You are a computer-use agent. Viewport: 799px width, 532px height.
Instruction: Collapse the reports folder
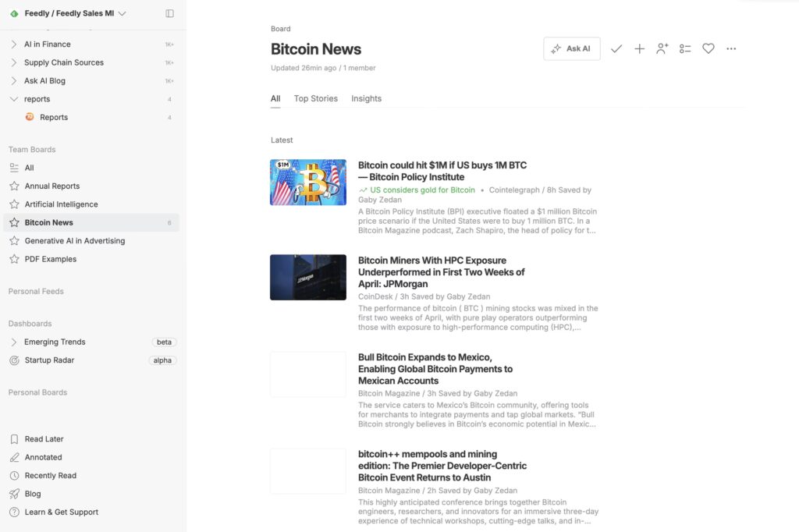click(x=14, y=99)
